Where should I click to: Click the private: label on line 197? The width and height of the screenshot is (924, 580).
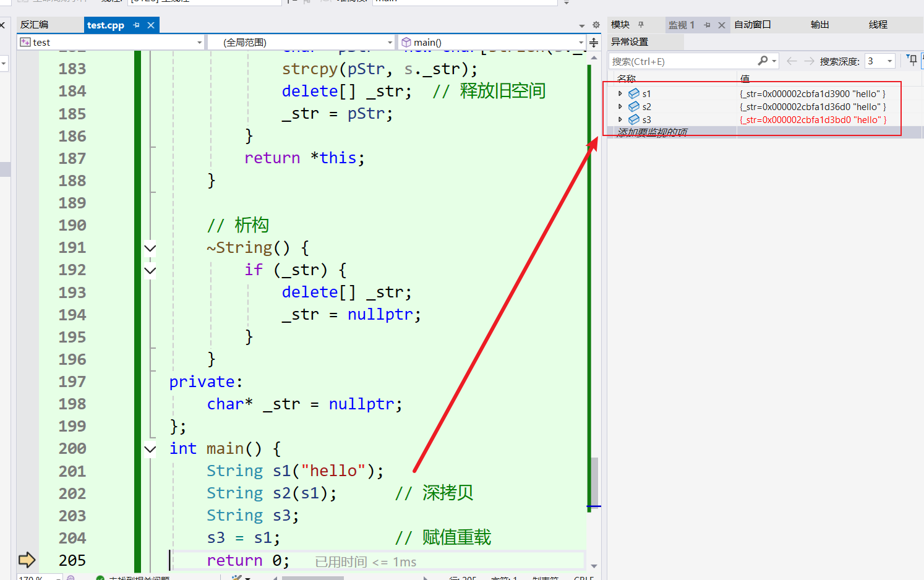coord(207,382)
